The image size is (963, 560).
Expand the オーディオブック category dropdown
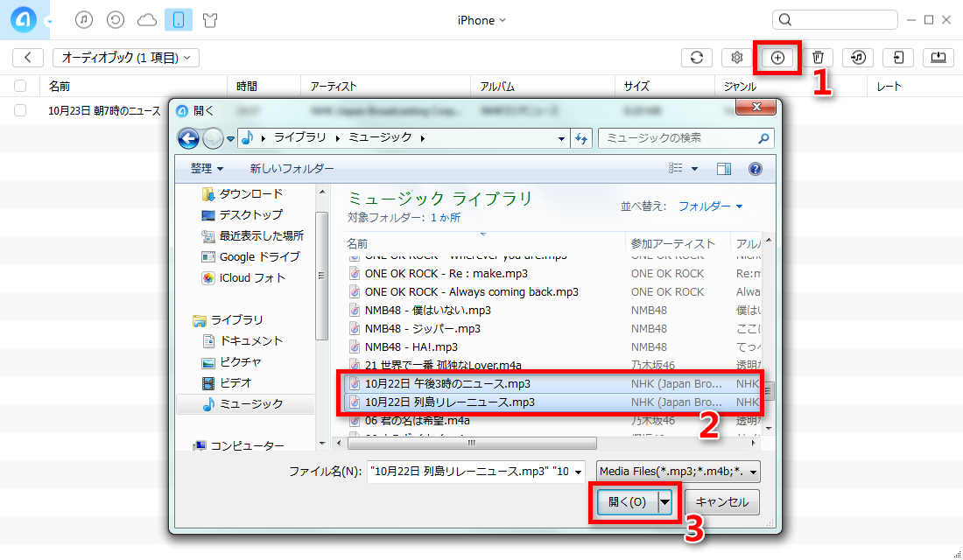coord(126,58)
